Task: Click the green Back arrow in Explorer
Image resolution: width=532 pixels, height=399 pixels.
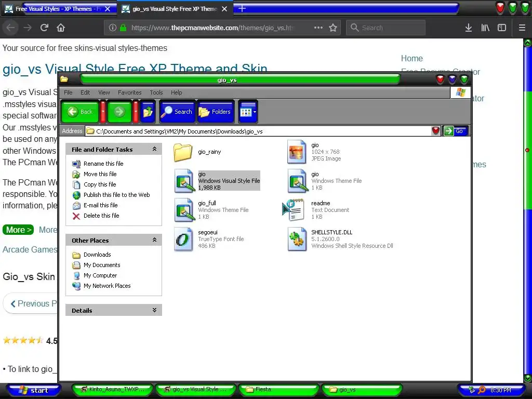Action: [80, 112]
